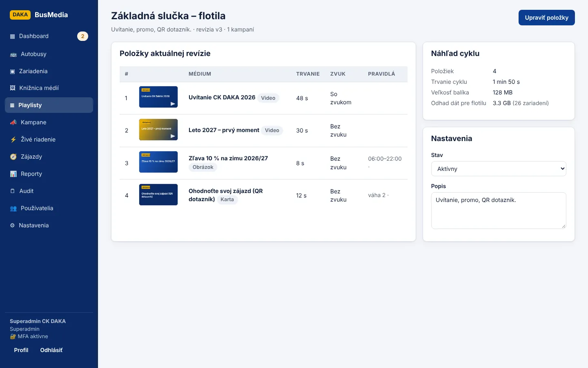Click the Audit clipboard icon
Viewport: 588px width, 368px height.
click(x=12, y=191)
